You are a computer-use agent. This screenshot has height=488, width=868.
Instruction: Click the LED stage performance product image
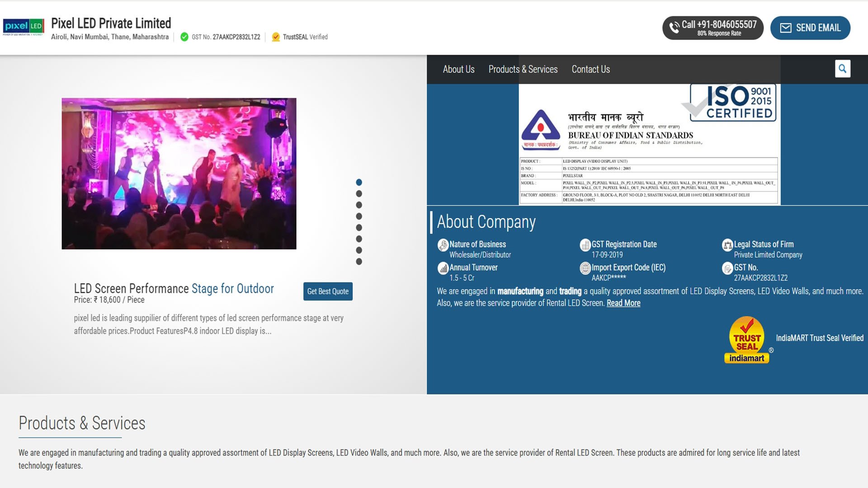click(179, 174)
